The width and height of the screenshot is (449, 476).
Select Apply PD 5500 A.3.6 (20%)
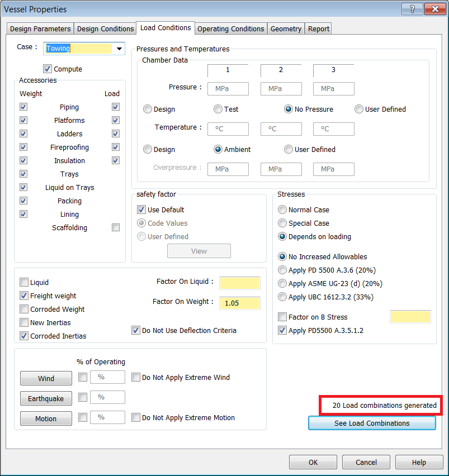282,270
